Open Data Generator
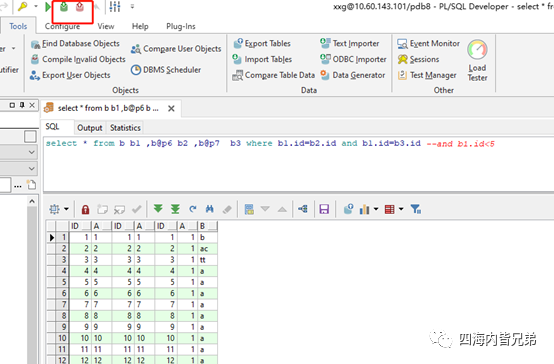Image resolution: width=554 pixels, height=364 pixels. 353,75
